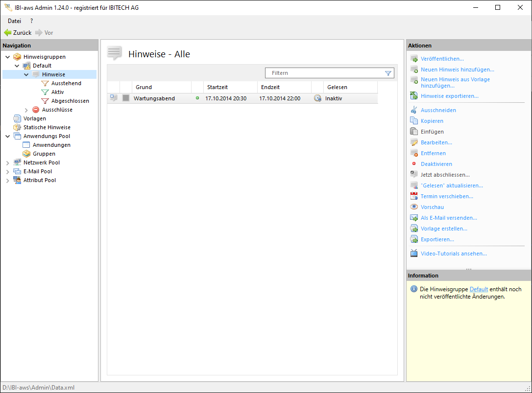Screen dimensions: 532x393
Task: Open the question mark help menu
Action: (32, 21)
